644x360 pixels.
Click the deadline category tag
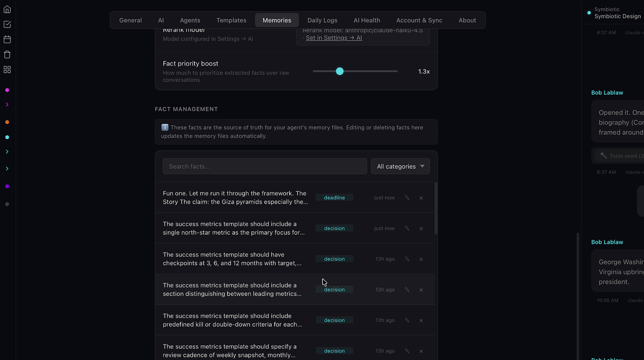(x=334, y=197)
